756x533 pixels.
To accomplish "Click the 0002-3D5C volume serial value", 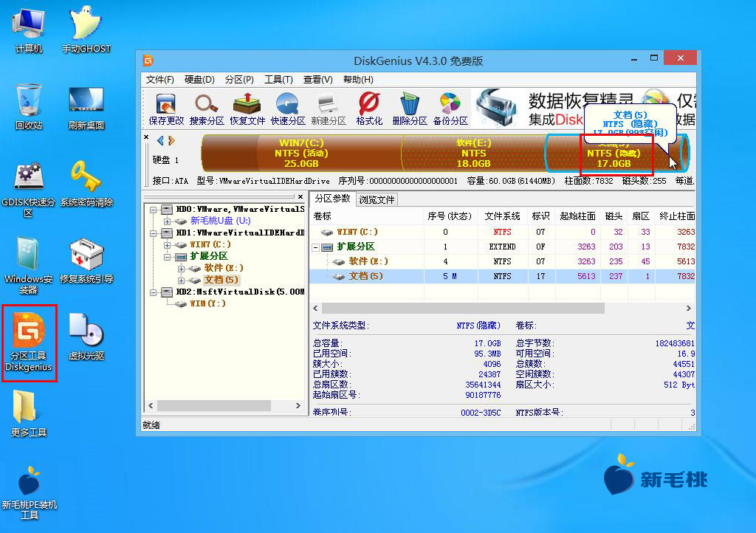I will coord(481,413).
